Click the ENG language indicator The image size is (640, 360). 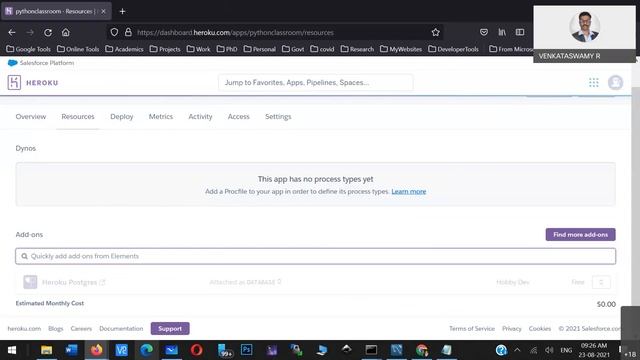point(566,350)
